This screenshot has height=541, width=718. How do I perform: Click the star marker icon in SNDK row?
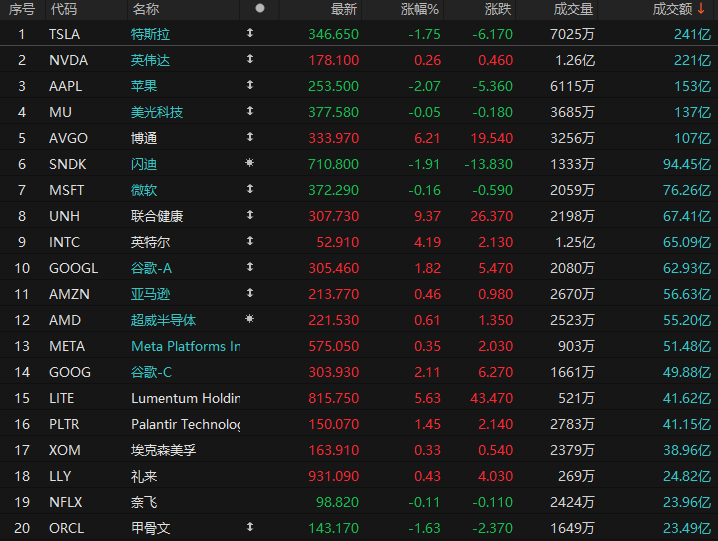click(250, 163)
